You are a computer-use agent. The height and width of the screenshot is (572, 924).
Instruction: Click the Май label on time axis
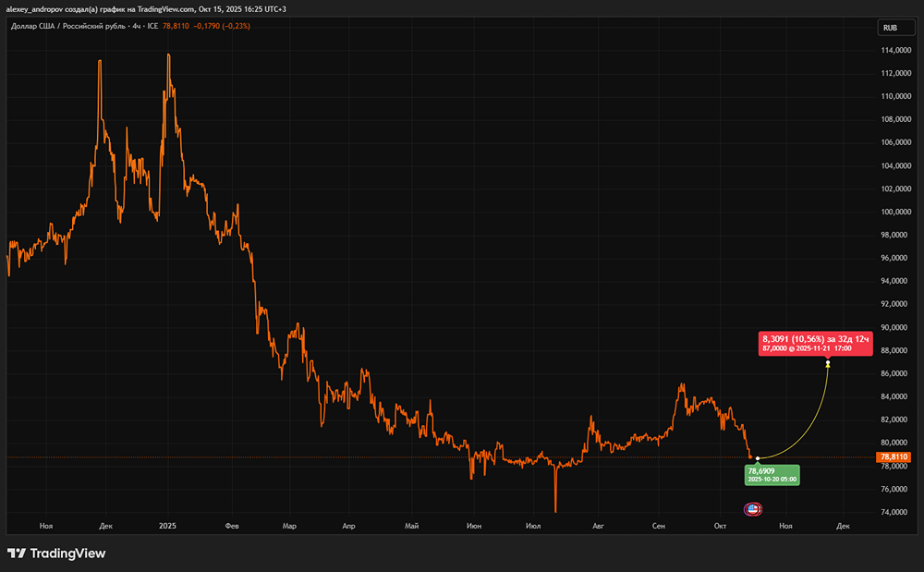pos(412,526)
